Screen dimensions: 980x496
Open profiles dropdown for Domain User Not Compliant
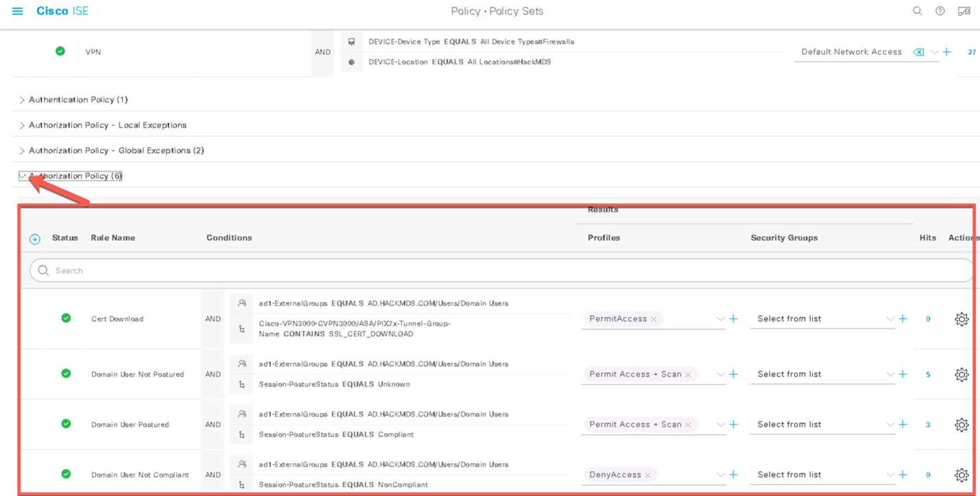tap(720, 475)
